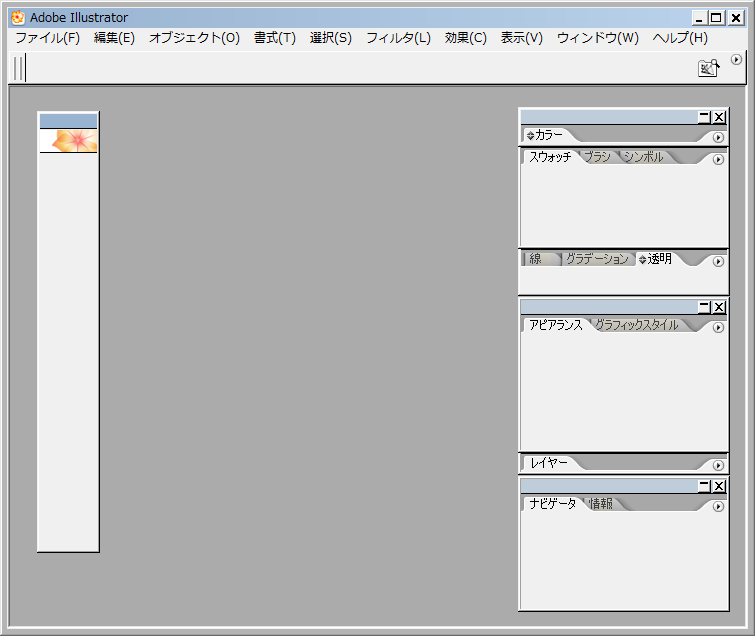Open the アピアランス panel flyout menu
Screen dimensions: 755x636
click(x=718, y=327)
